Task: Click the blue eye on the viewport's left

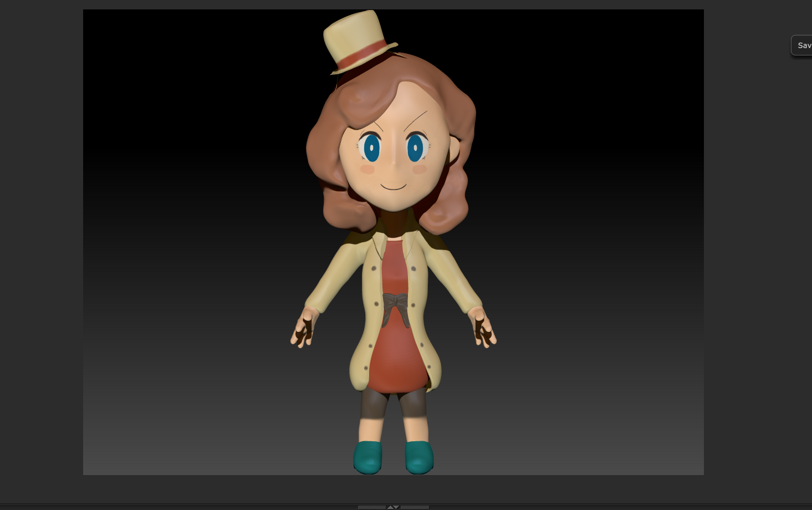Action: [371, 147]
